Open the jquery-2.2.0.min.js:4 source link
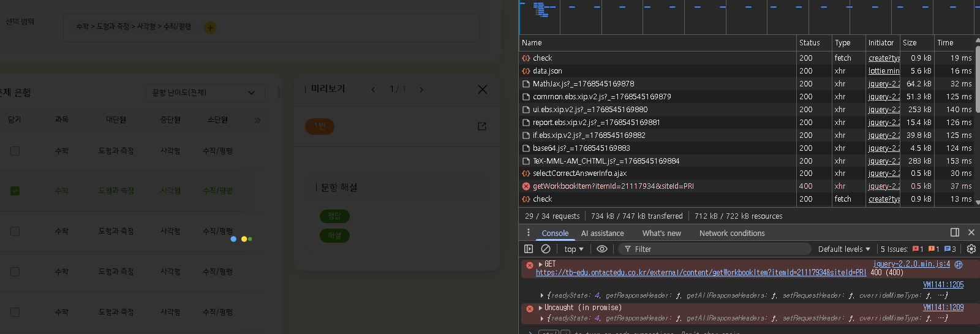The image size is (980, 334). click(x=911, y=264)
